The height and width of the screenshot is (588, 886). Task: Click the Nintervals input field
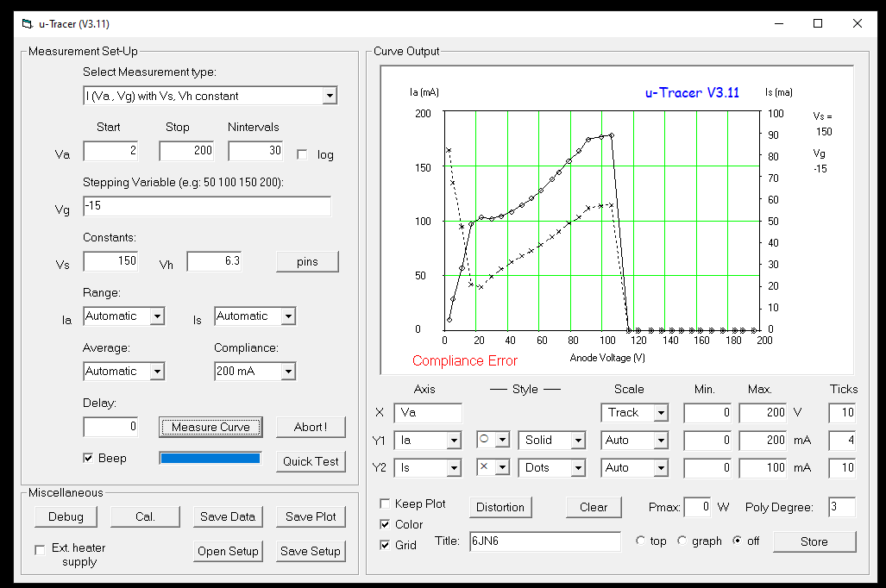255,151
